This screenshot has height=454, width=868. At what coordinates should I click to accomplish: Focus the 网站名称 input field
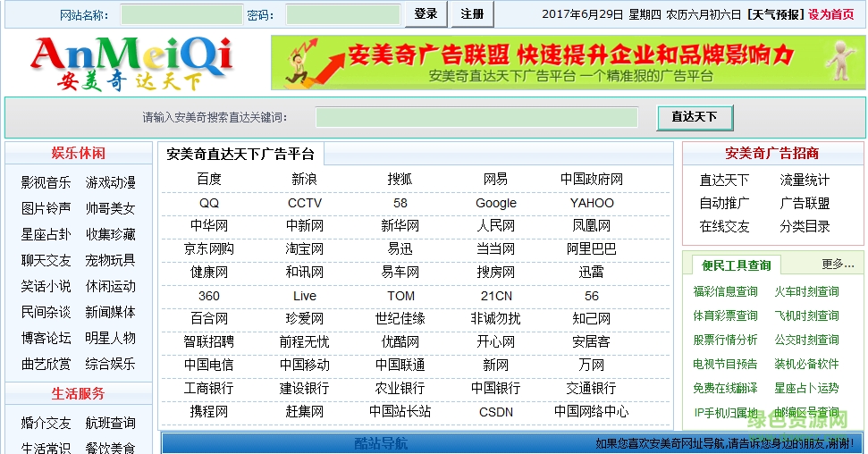[181, 15]
